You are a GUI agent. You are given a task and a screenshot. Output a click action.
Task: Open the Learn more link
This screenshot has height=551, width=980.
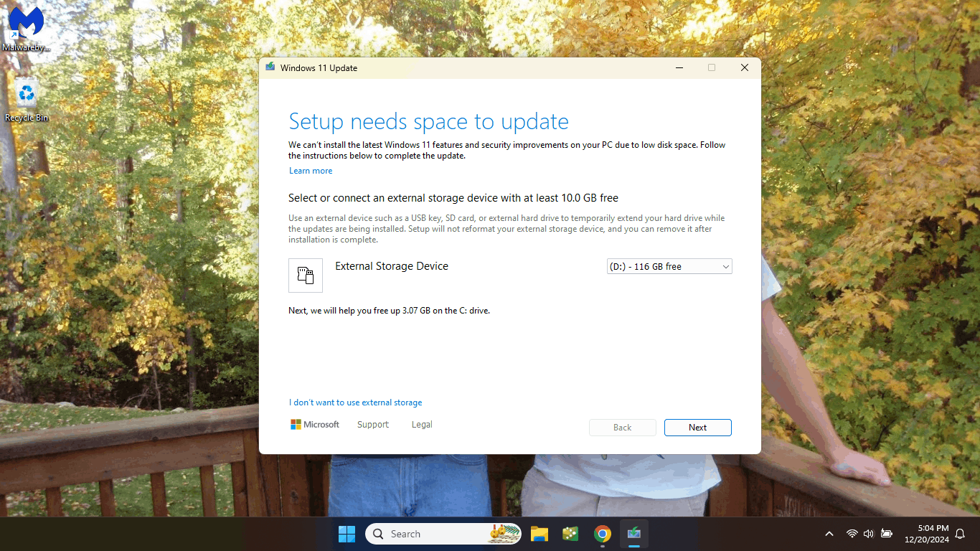[310, 170]
